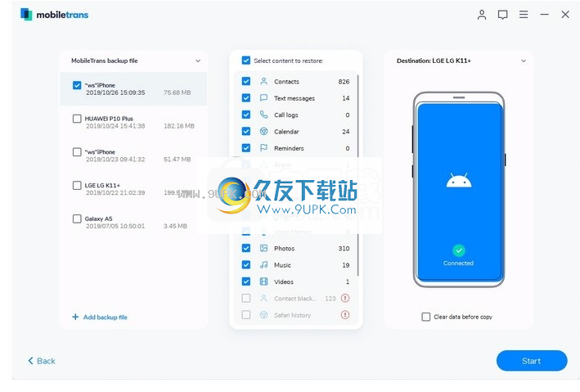Click the destination phone illustration

click(x=459, y=190)
